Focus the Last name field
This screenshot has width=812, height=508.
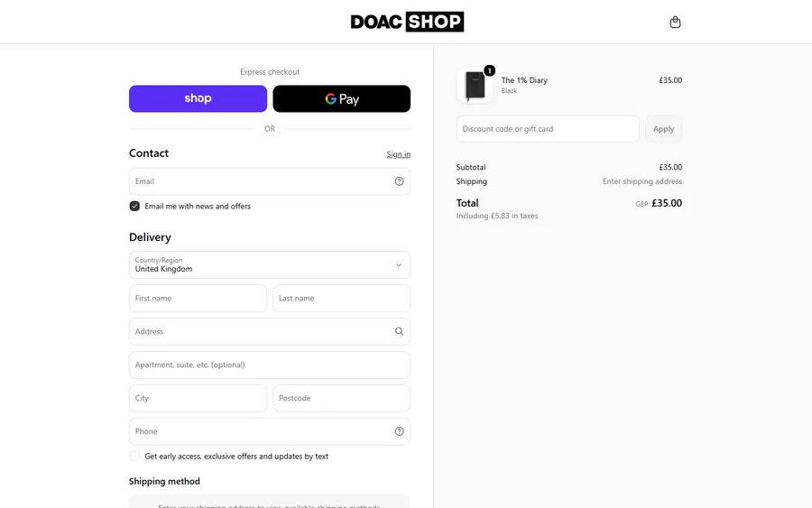pos(342,299)
